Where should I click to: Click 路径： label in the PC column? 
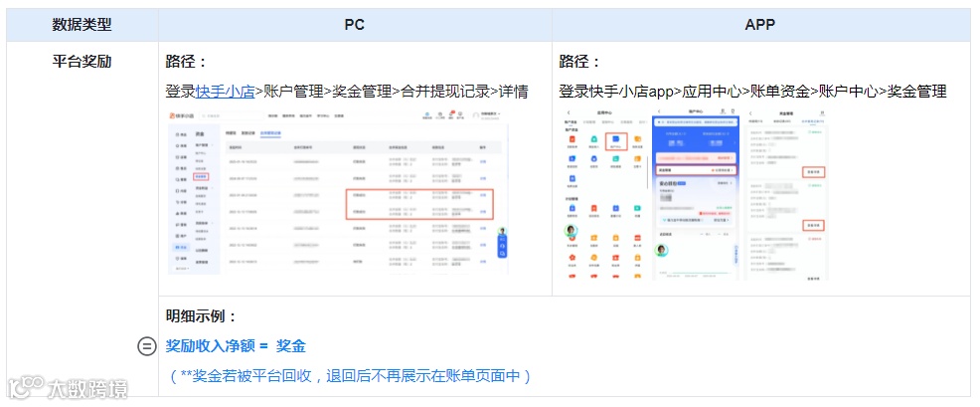186,62
